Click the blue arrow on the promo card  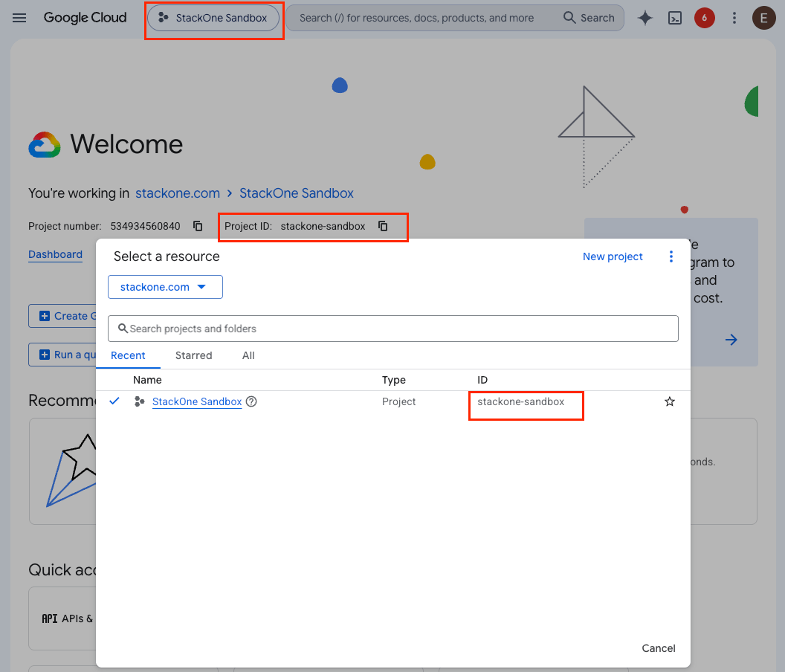click(731, 340)
